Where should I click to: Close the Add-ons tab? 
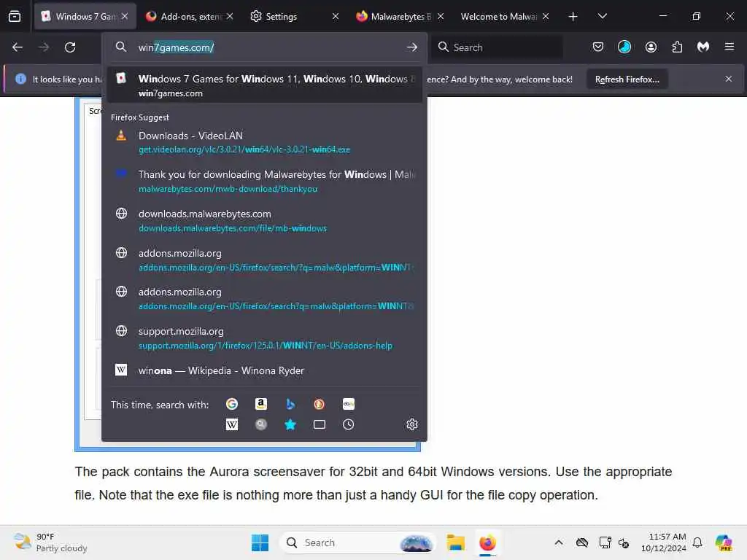230,16
